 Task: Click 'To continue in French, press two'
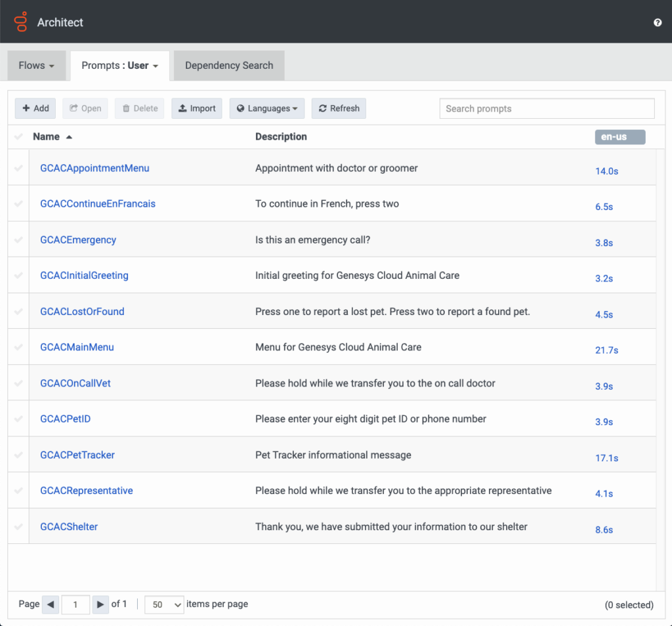click(x=327, y=203)
